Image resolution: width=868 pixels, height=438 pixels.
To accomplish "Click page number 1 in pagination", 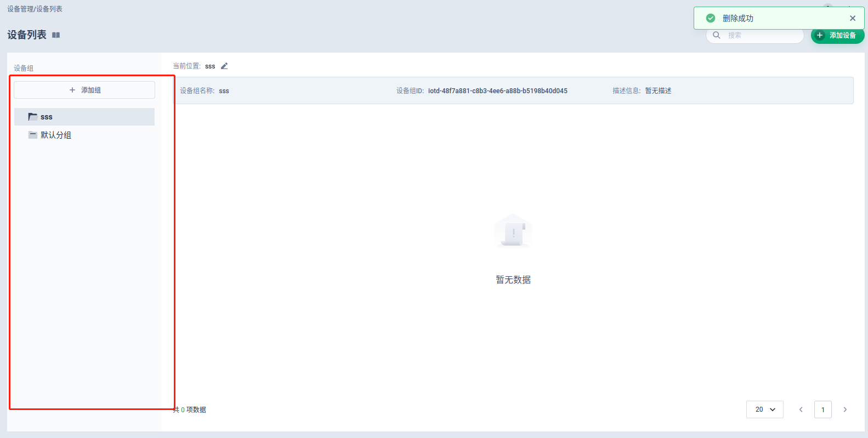I will pyautogui.click(x=823, y=409).
